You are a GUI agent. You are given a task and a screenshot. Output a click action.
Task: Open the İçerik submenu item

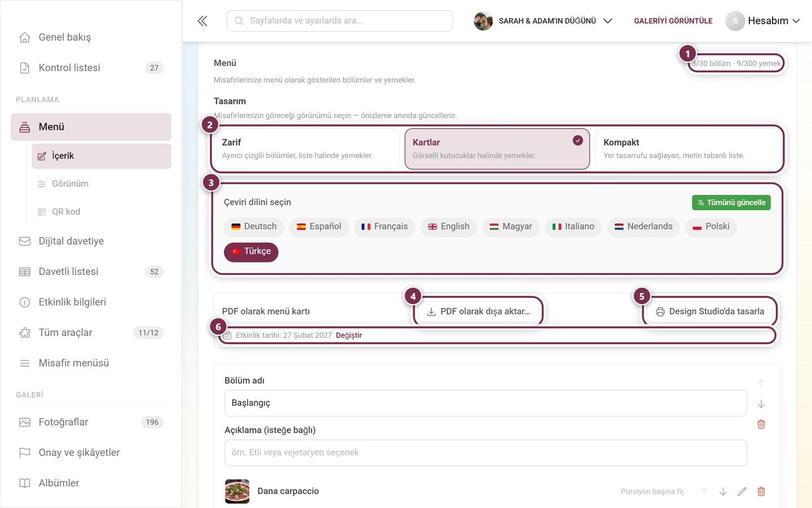pyautogui.click(x=101, y=156)
